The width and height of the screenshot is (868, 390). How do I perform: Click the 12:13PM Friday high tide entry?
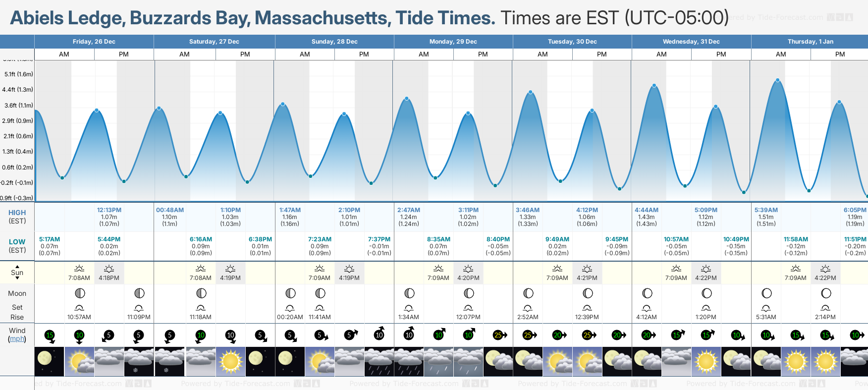[109, 217]
